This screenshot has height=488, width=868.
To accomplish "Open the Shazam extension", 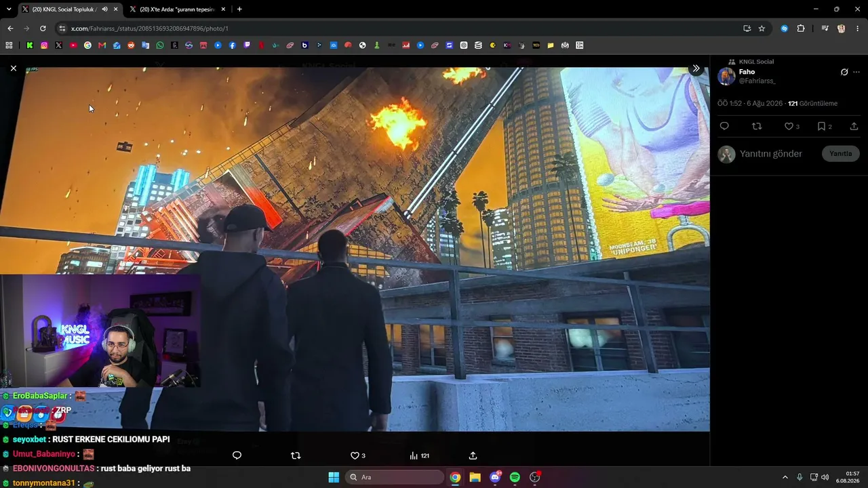I will (x=785, y=28).
